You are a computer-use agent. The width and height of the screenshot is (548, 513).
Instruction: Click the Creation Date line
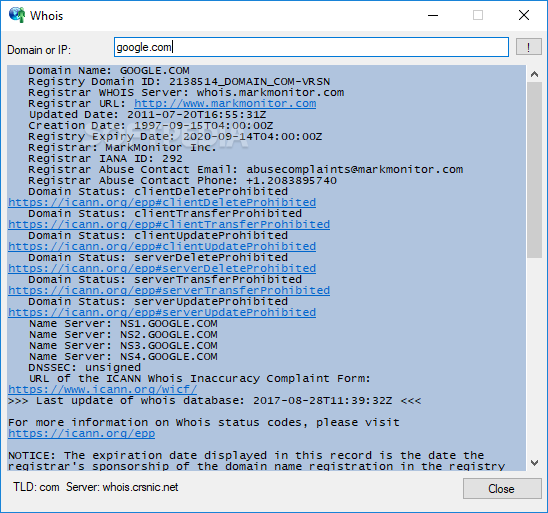coord(151,126)
